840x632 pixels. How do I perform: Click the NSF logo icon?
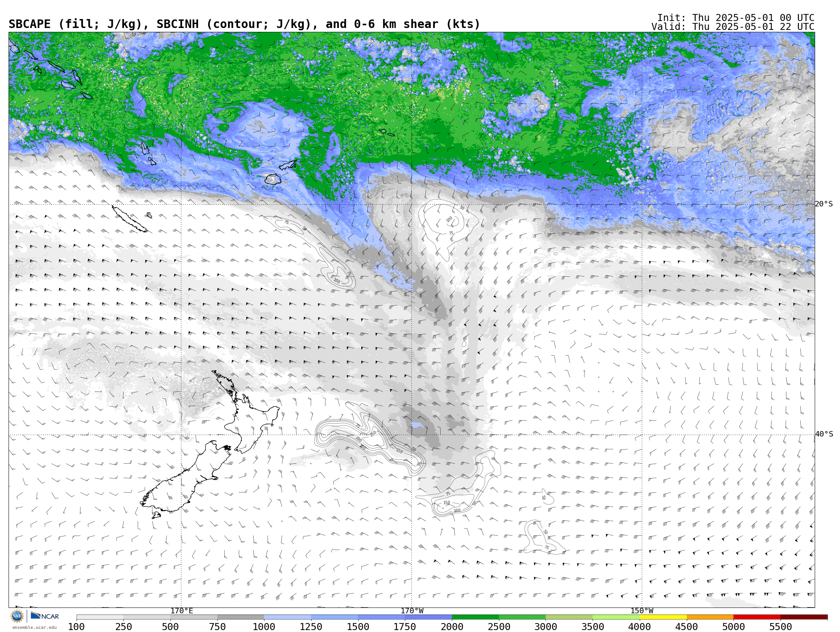pyautogui.click(x=17, y=616)
